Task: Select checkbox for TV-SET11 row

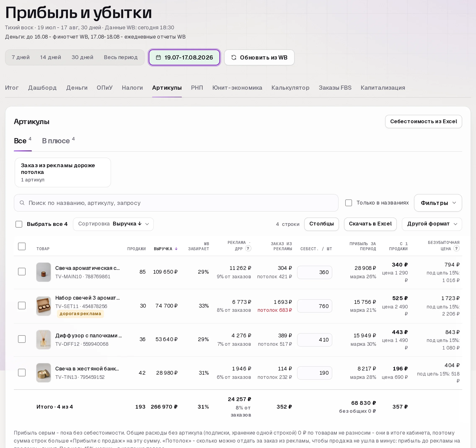Action: [22, 306]
